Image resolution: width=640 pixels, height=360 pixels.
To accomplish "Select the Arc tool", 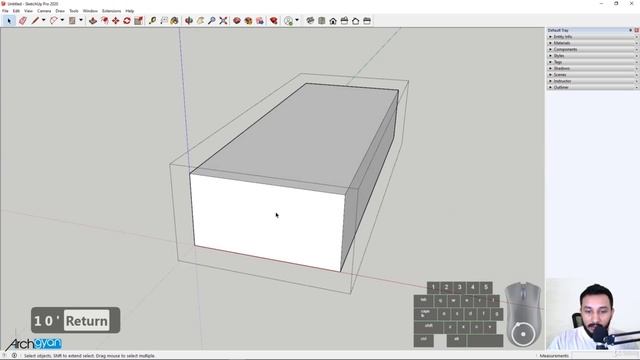I will (53, 20).
